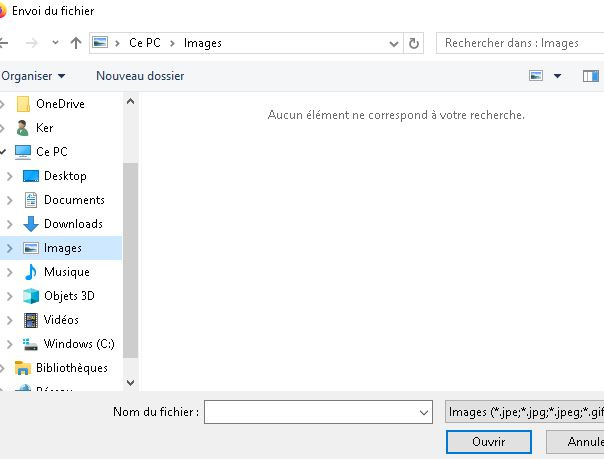Refresh the Images folder view

414,43
